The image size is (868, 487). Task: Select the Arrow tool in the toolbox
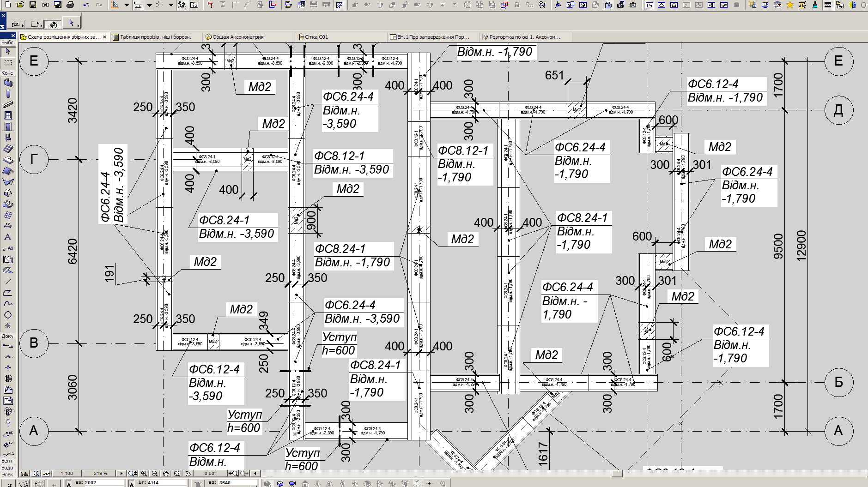pyautogui.click(x=8, y=51)
